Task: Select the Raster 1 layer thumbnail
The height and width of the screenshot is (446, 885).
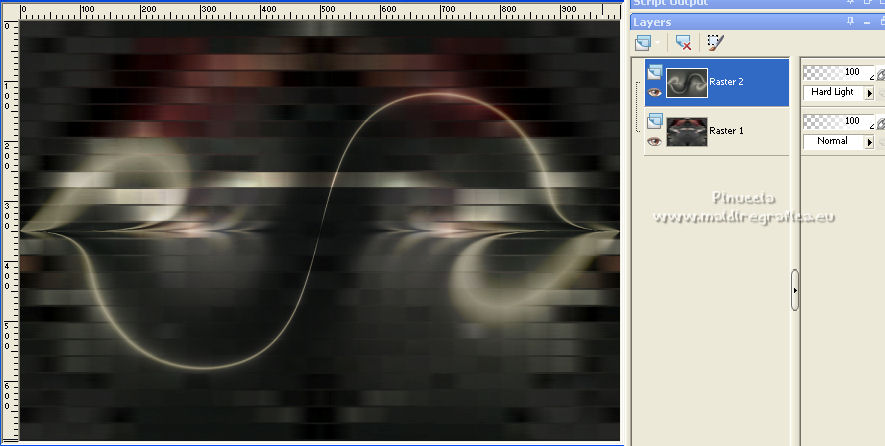Action: point(686,132)
